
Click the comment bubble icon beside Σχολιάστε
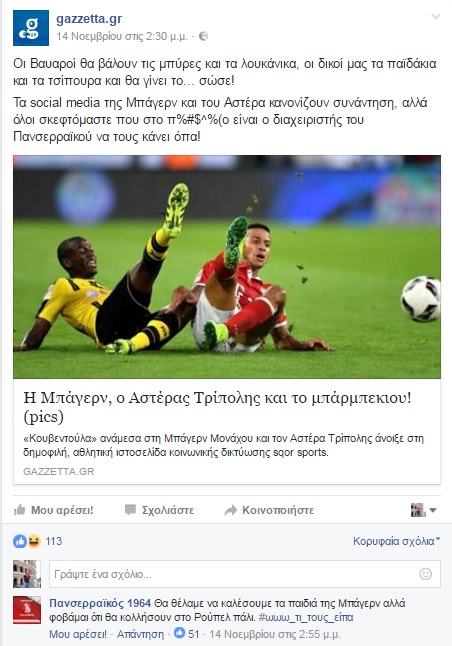(x=130, y=510)
